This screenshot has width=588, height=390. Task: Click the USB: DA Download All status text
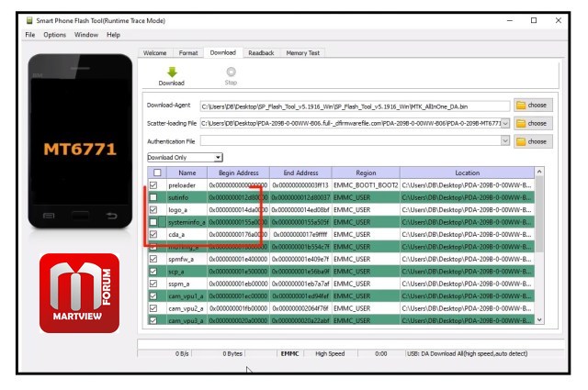click(468, 353)
